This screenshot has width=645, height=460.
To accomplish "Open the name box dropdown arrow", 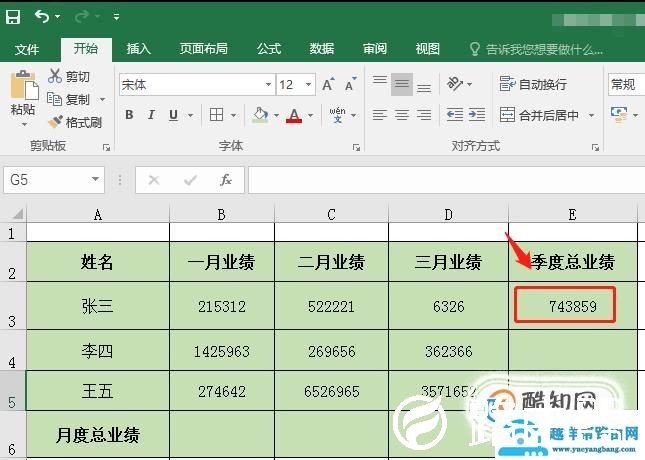I will (x=95, y=179).
